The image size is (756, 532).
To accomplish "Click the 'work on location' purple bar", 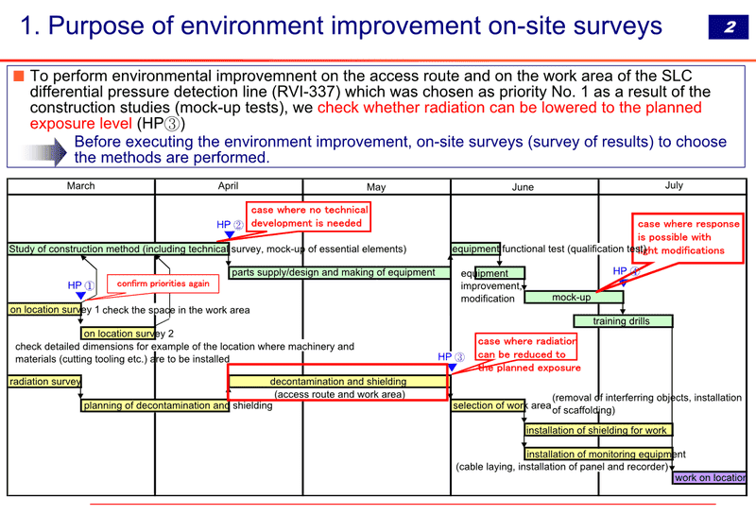I will [709, 477].
